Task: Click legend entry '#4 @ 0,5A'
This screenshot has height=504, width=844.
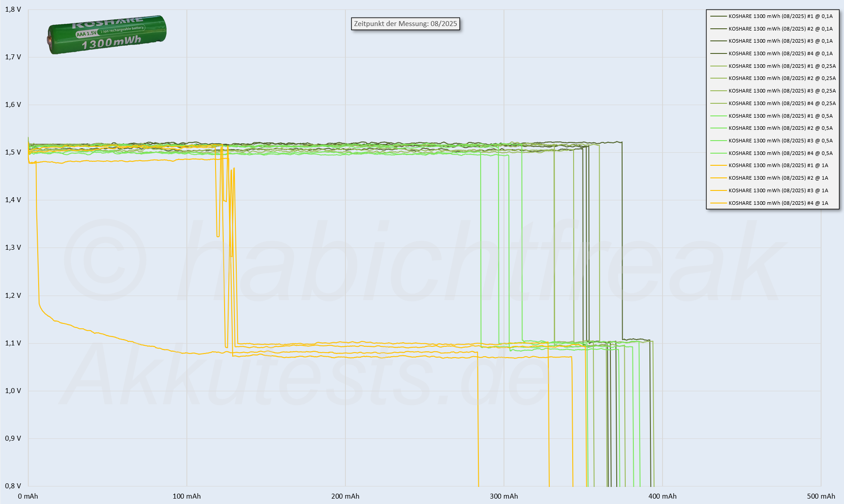Action: (x=773, y=153)
